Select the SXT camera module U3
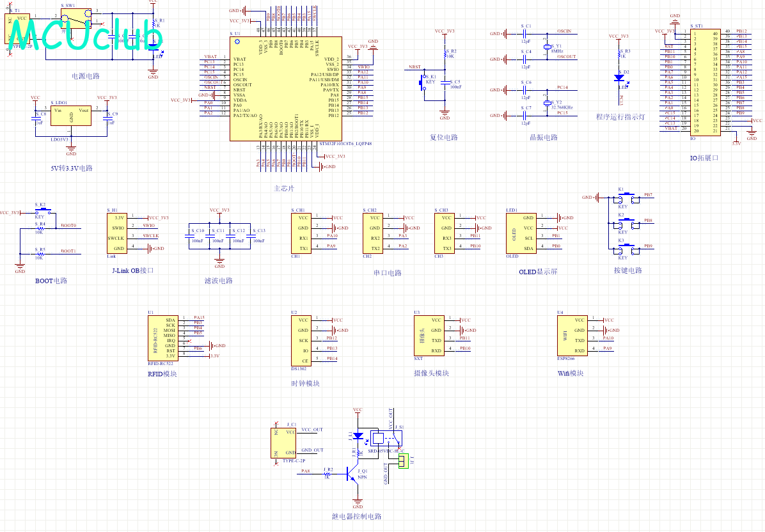Image resolution: width=765 pixels, height=532 pixels. point(429,335)
